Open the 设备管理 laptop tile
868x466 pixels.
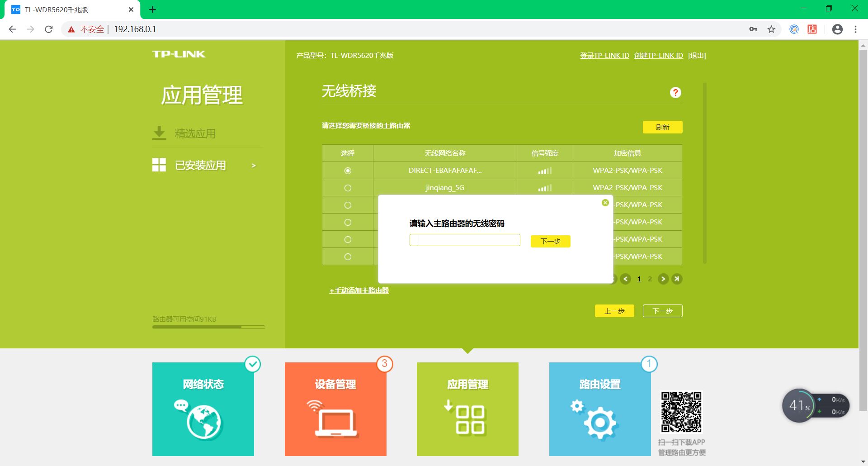coord(335,409)
